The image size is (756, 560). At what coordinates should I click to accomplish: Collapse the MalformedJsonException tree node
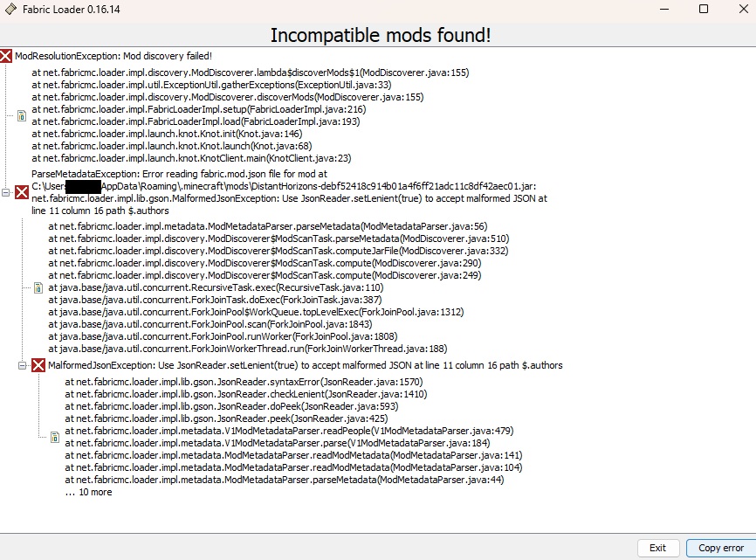(22, 365)
